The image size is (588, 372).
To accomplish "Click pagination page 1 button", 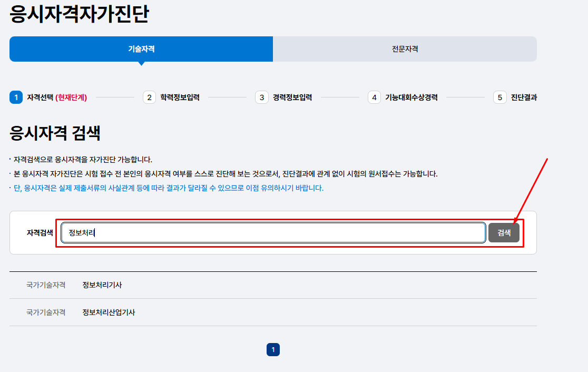I will pos(272,349).
